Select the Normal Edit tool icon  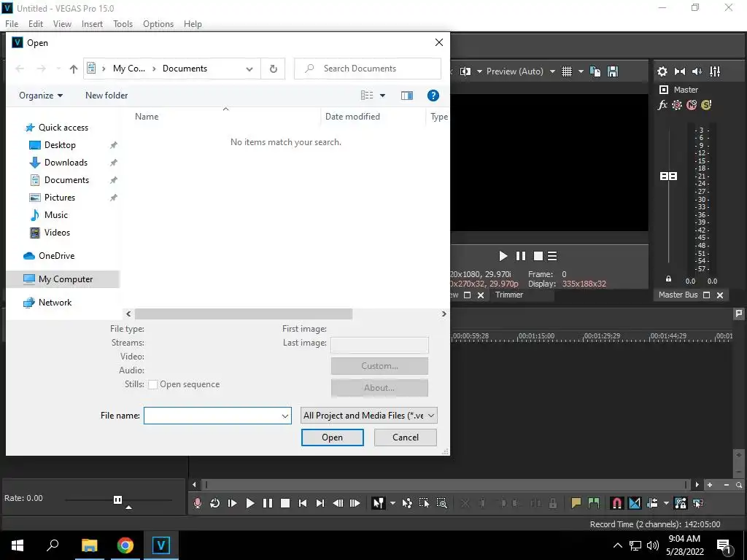point(379,503)
